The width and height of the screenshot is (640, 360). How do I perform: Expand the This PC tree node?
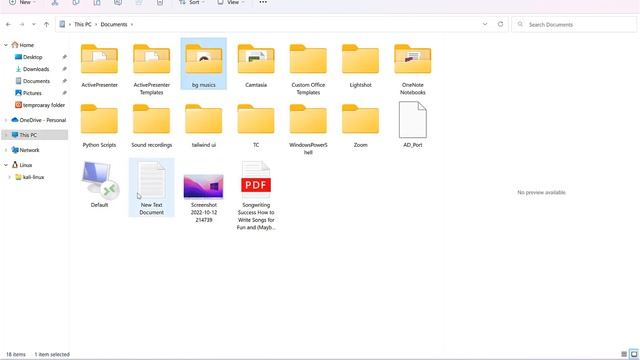6,135
